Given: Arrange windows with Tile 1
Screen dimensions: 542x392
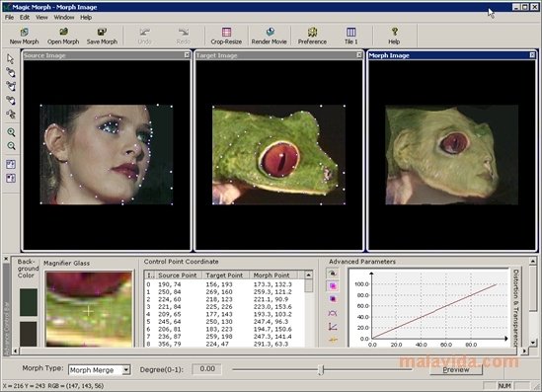Looking at the screenshot, I should click(350, 37).
